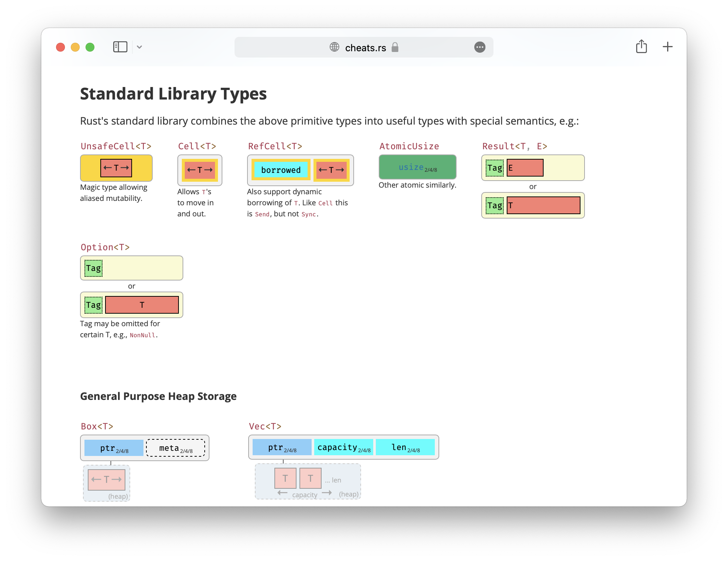
Task: Open the ellipsis page menu button
Action: tap(479, 47)
